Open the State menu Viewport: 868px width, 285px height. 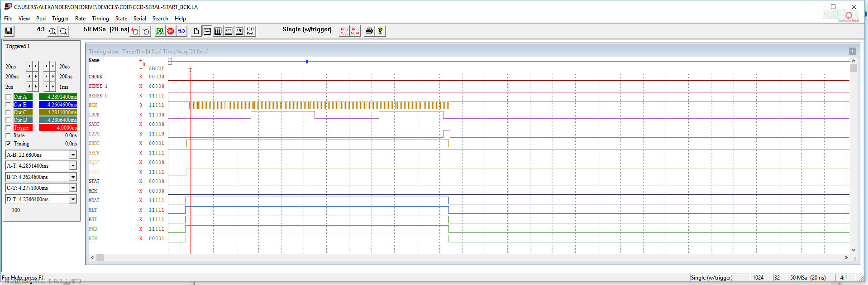click(x=121, y=19)
